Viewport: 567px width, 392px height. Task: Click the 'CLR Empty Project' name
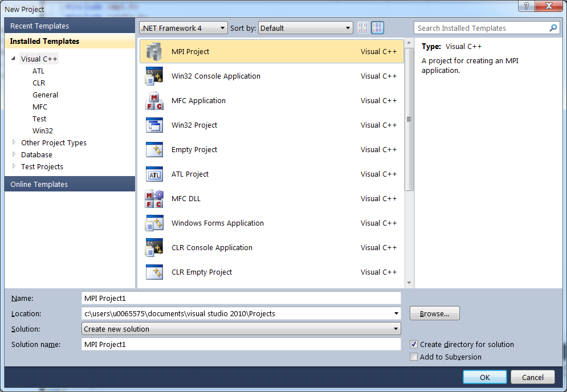coord(202,272)
